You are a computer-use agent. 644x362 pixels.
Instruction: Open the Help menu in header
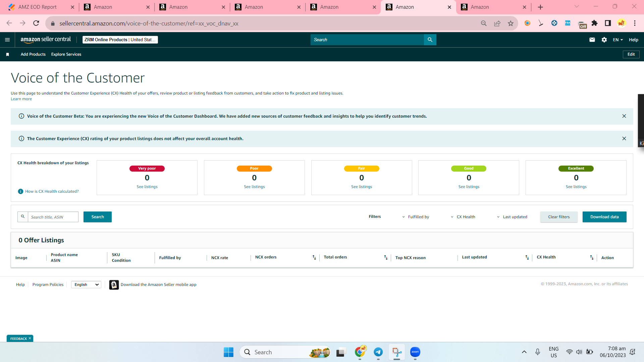tap(633, 40)
